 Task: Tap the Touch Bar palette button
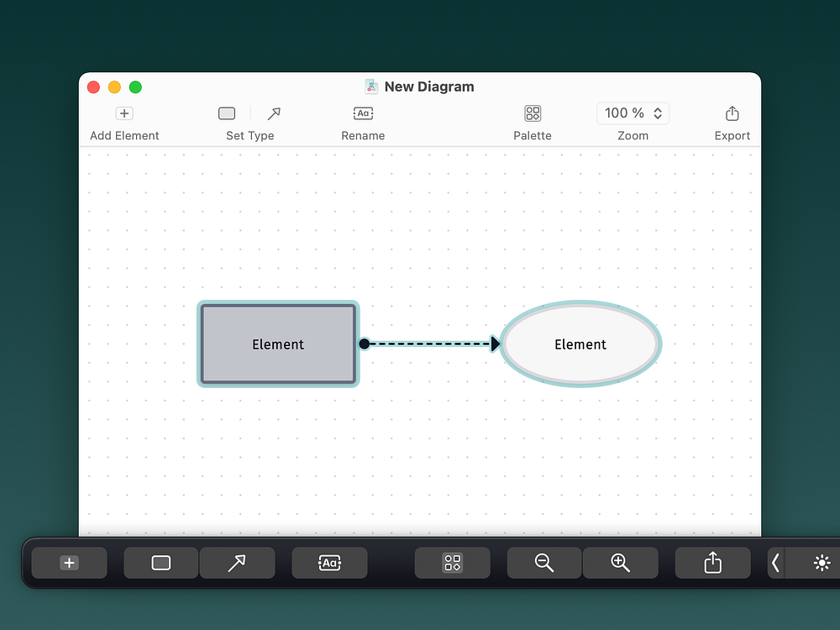pyautogui.click(x=452, y=563)
